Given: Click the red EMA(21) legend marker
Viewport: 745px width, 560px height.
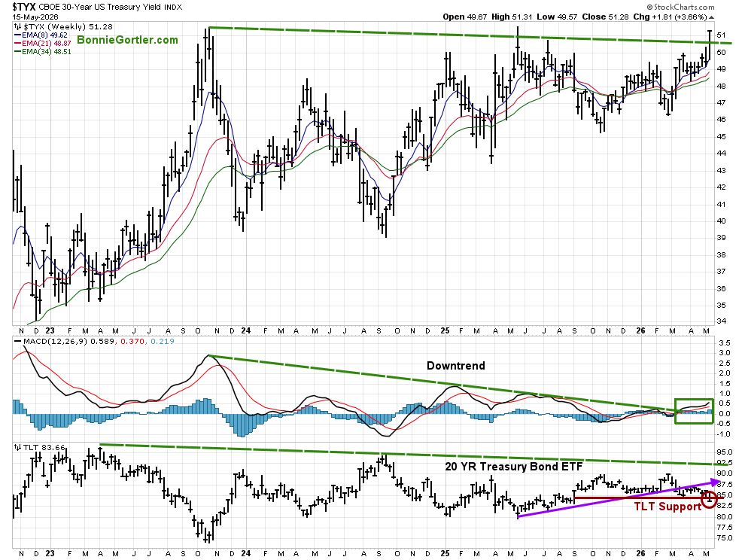Looking at the screenshot, I should [18, 43].
